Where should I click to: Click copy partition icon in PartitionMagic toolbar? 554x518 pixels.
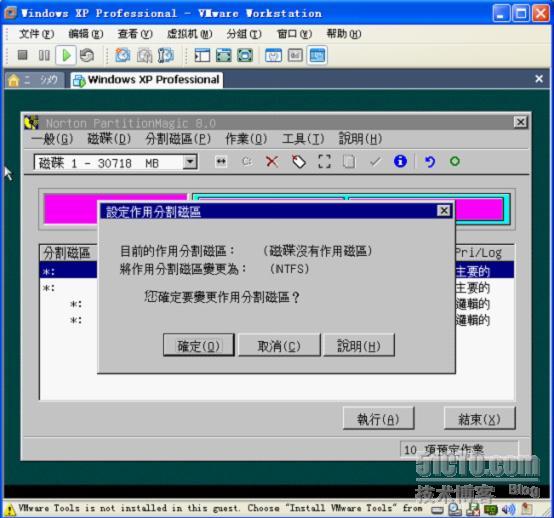(349, 161)
